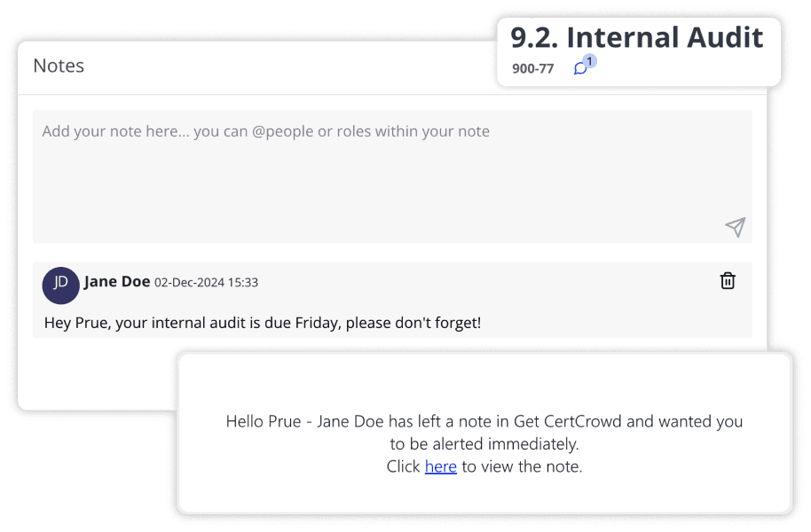Open the note by clicking the here link

(x=441, y=466)
